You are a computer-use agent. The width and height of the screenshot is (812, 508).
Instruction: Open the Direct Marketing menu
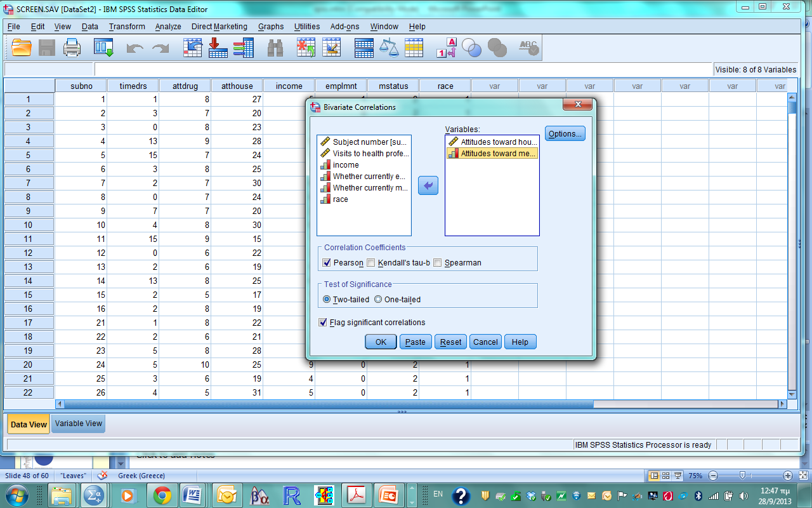point(219,27)
